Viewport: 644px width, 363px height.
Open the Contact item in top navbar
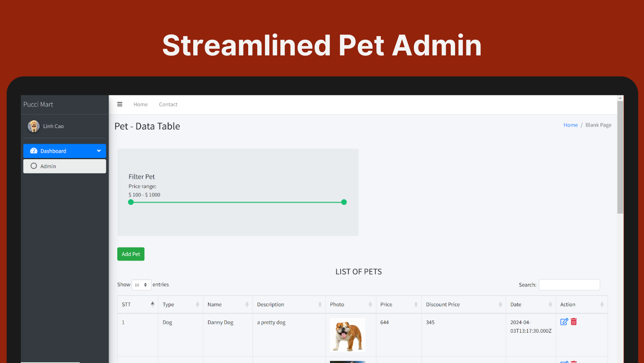pyautogui.click(x=168, y=104)
